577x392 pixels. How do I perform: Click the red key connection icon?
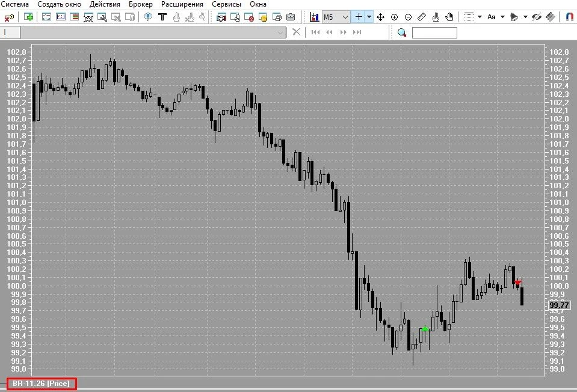click(9, 17)
